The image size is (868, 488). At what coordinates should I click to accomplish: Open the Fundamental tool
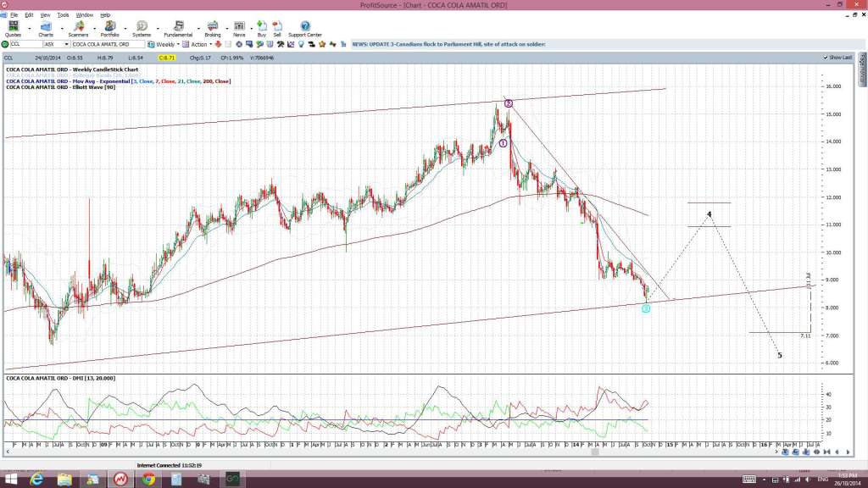pos(178,29)
